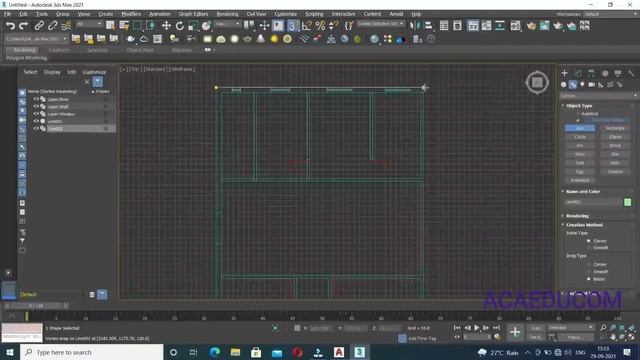Collapse the Name and Color rollout
Screen dimensions: 640x360
(583, 191)
